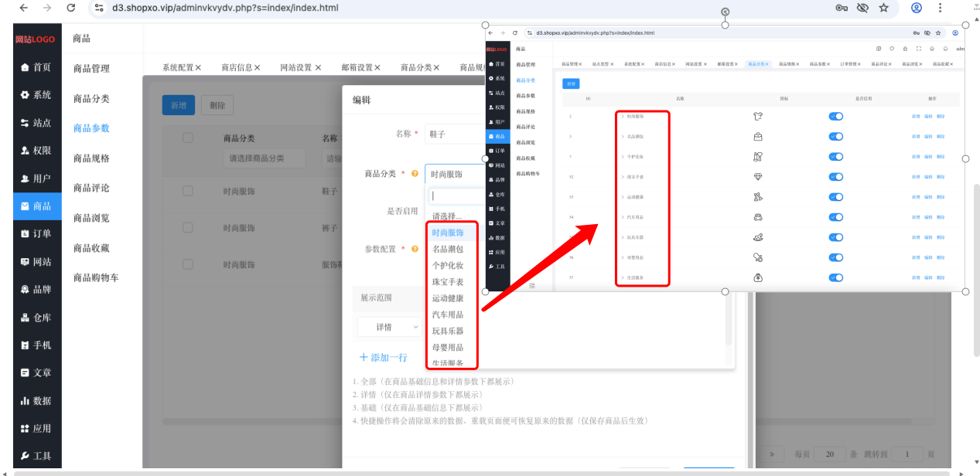
Task: Tick the checkbox for the 裤子 row
Action: coord(187,228)
